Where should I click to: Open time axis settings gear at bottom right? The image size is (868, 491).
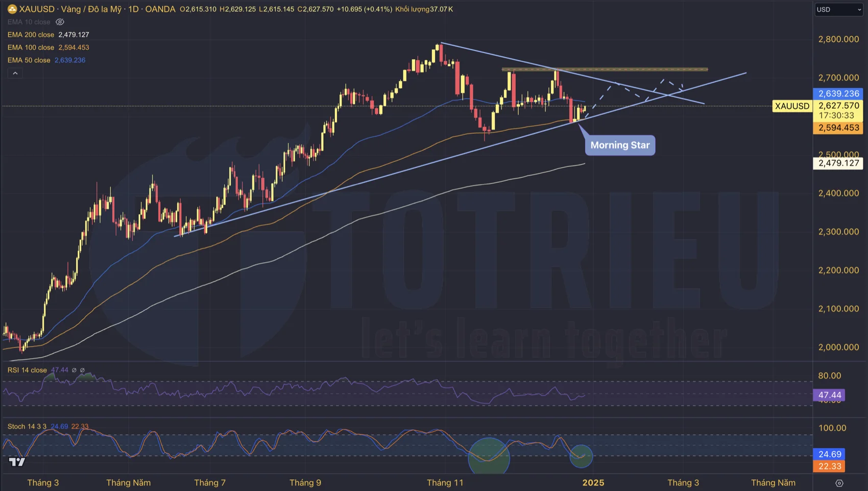[x=839, y=483]
